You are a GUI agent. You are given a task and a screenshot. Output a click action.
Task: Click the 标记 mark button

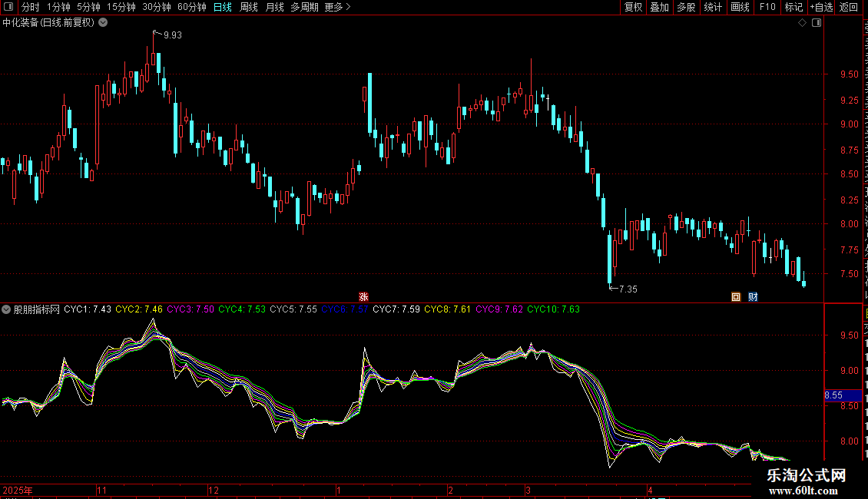pyautogui.click(x=793, y=7)
